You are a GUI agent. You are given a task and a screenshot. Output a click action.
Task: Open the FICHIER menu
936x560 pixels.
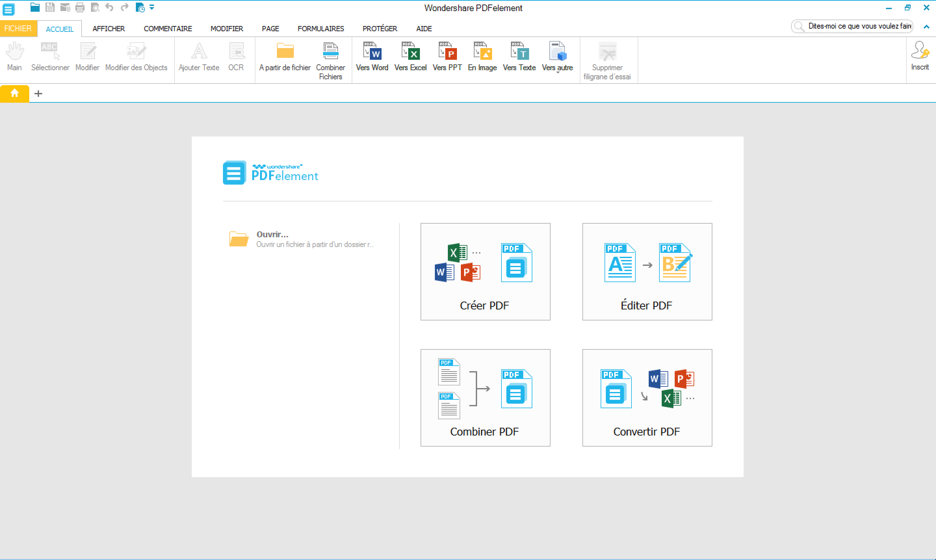click(18, 29)
